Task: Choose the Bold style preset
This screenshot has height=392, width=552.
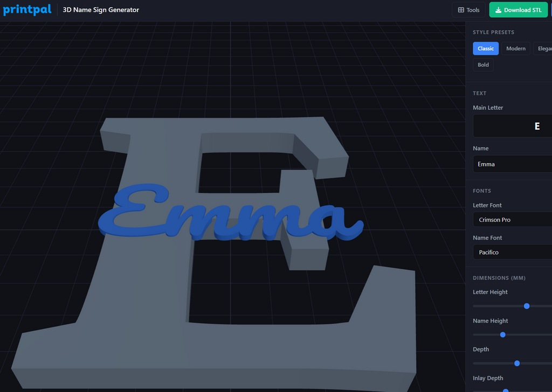Action: click(x=483, y=65)
